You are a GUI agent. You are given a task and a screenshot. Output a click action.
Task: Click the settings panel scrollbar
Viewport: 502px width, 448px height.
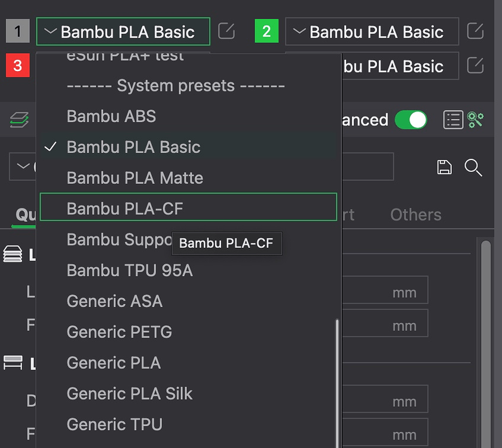click(x=486, y=344)
